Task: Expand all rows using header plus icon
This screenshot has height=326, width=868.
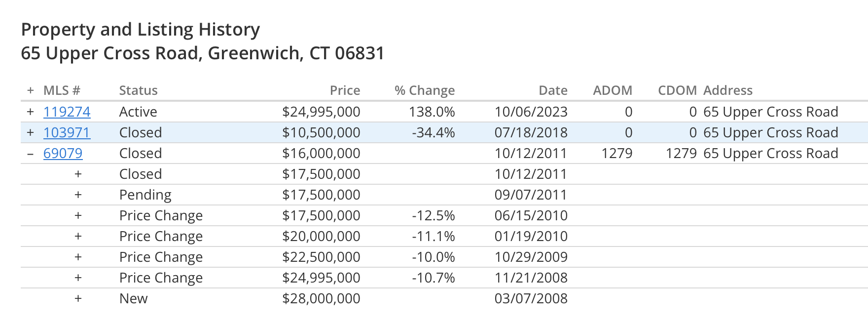Action: pos(31,90)
